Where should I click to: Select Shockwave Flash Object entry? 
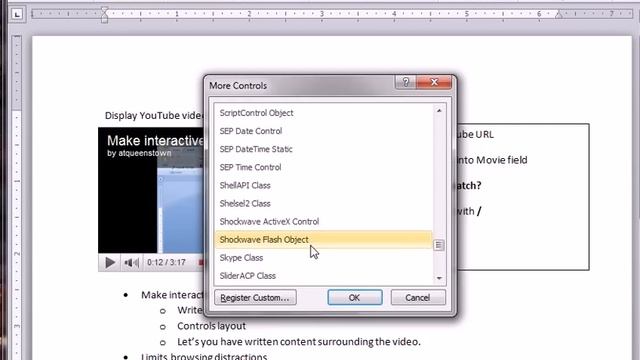pos(323,240)
